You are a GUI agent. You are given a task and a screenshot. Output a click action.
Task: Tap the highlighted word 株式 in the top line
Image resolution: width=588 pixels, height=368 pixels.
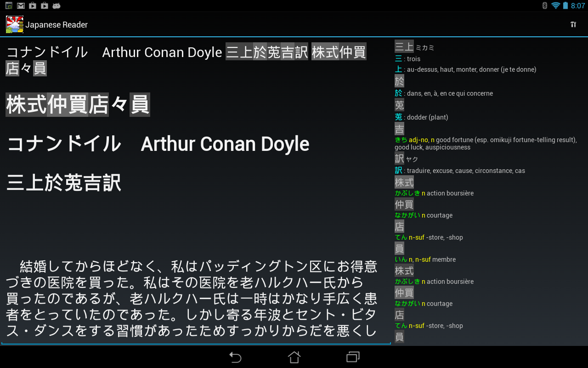[x=325, y=52]
